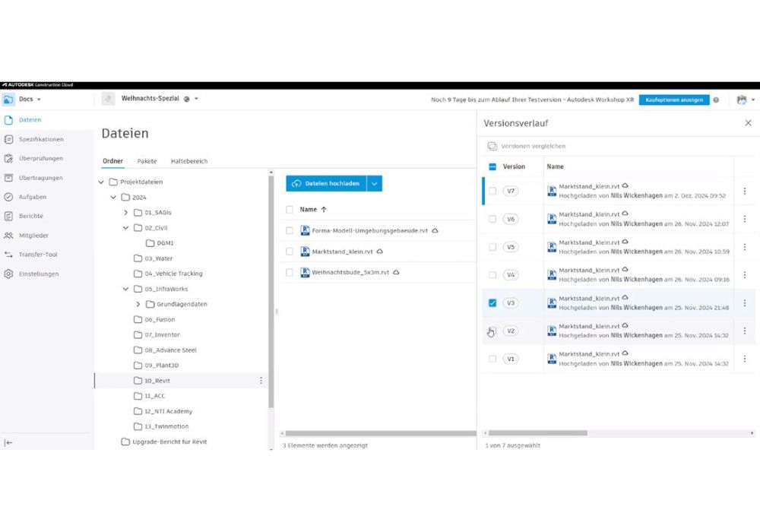The image size is (760, 532).
Task: Expand the 01_SAGis folder
Action: pos(126,213)
